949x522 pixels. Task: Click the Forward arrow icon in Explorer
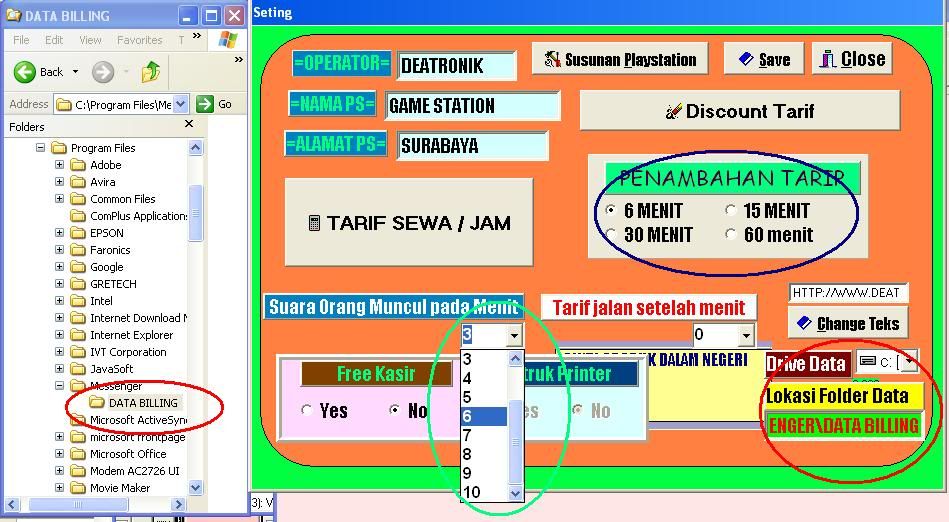[x=102, y=72]
